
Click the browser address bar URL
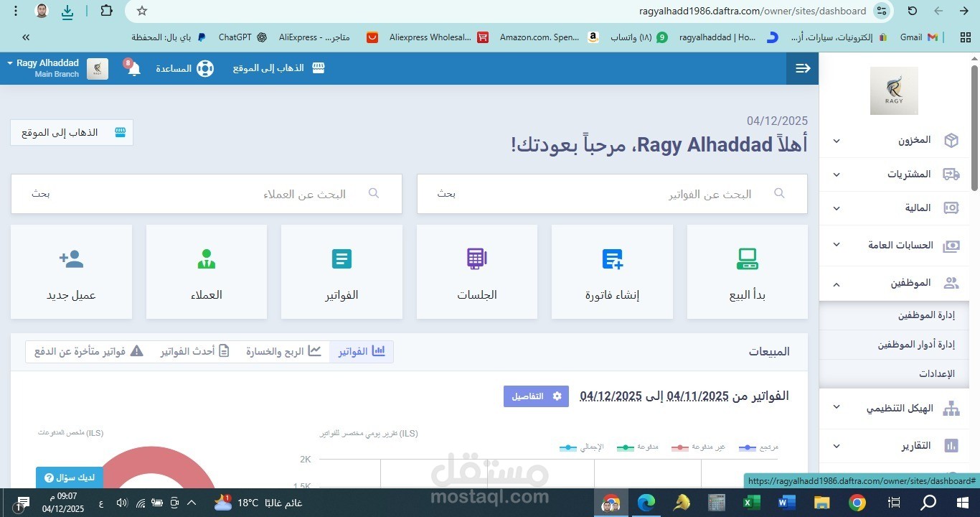753,11
